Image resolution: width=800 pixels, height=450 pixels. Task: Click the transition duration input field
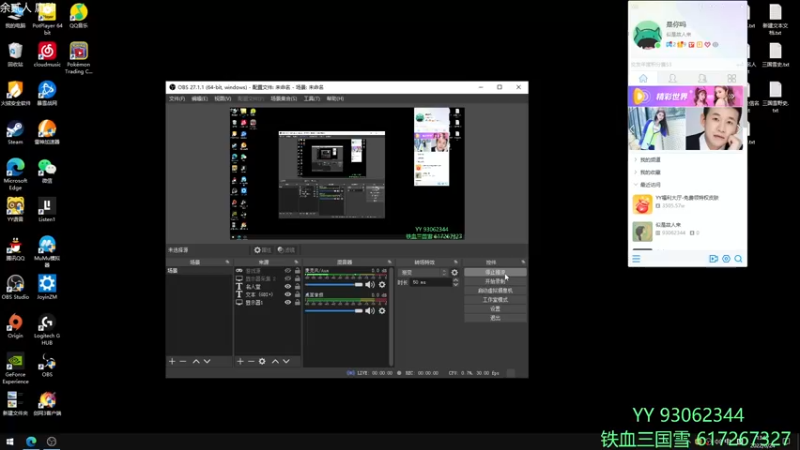(431, 282)
